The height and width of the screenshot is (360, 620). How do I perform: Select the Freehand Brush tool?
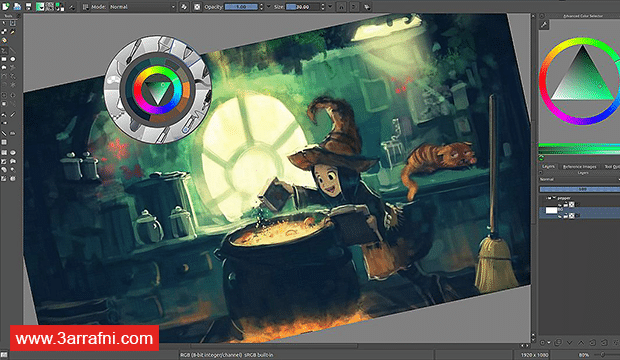pos(4,50)
